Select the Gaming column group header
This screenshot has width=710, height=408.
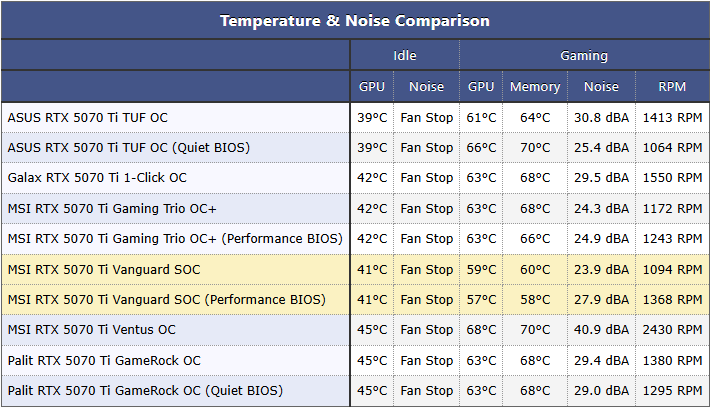[584, 55]
